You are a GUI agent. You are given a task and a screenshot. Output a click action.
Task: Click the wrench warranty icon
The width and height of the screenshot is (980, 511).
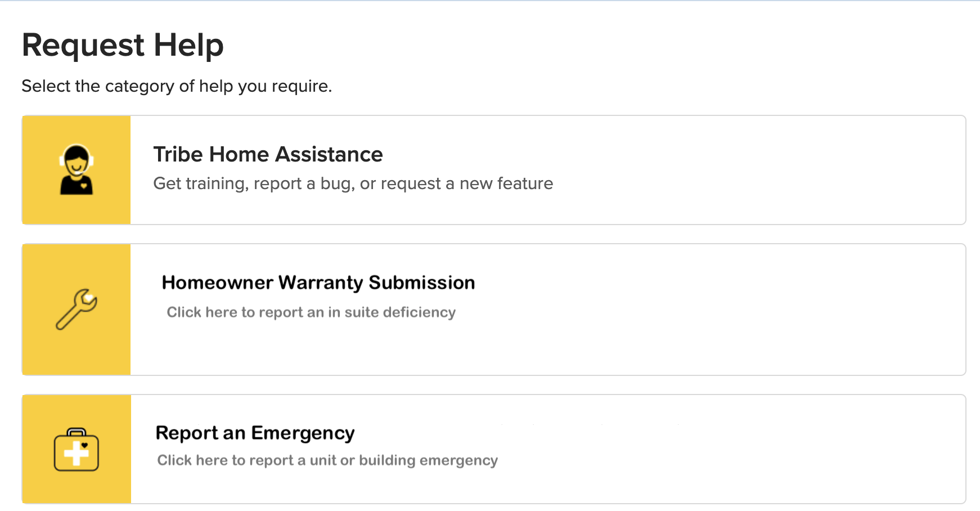tap(77, 309)
